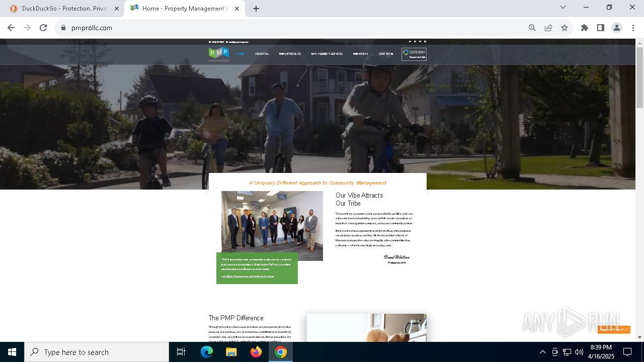Open the Windows Start menu
Image resolution: width=644 pixels, height=362 pixels.
coord(12,352)
